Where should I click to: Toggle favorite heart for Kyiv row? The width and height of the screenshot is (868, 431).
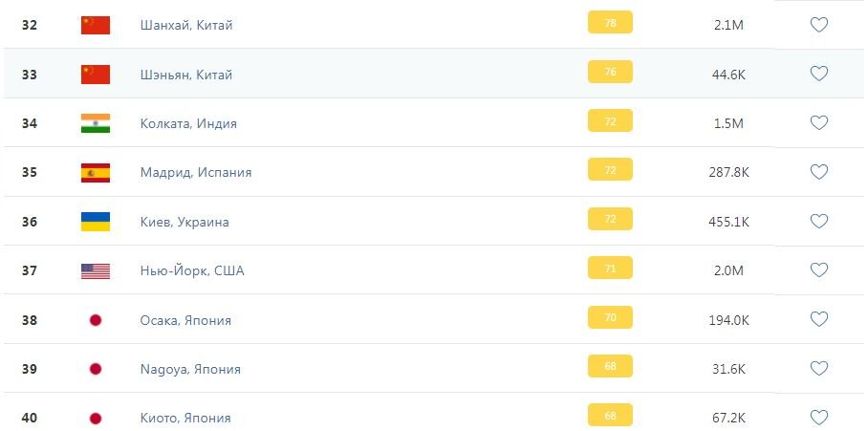click(x=818, y=222)
